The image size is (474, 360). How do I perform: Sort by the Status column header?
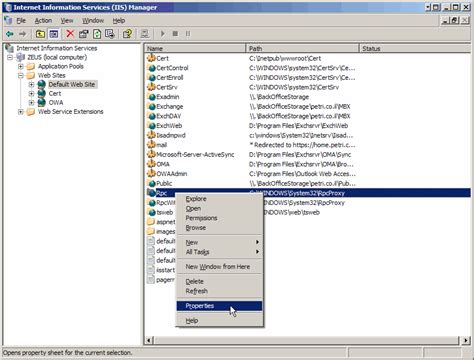(415, 48)
